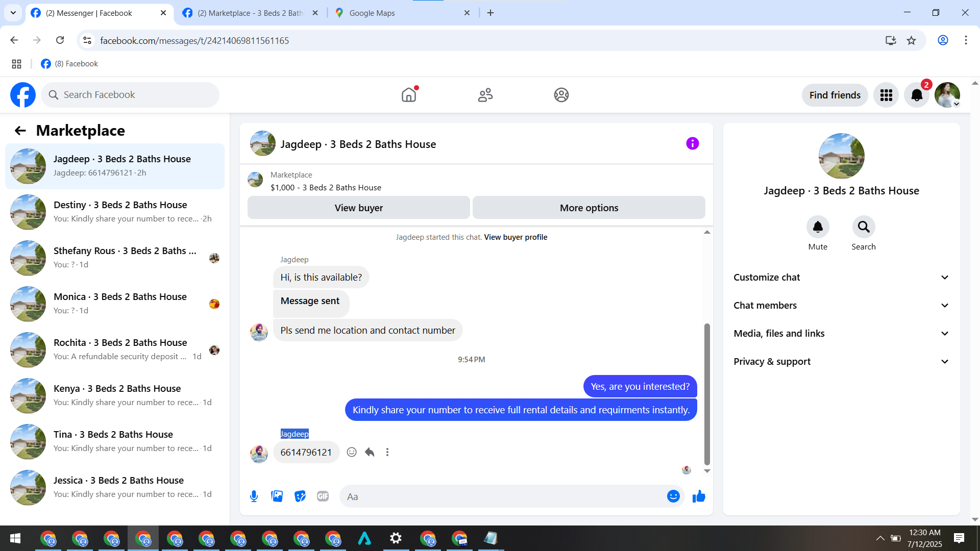
Task: Click the Facebook logo
Action: tap(23, 95)
